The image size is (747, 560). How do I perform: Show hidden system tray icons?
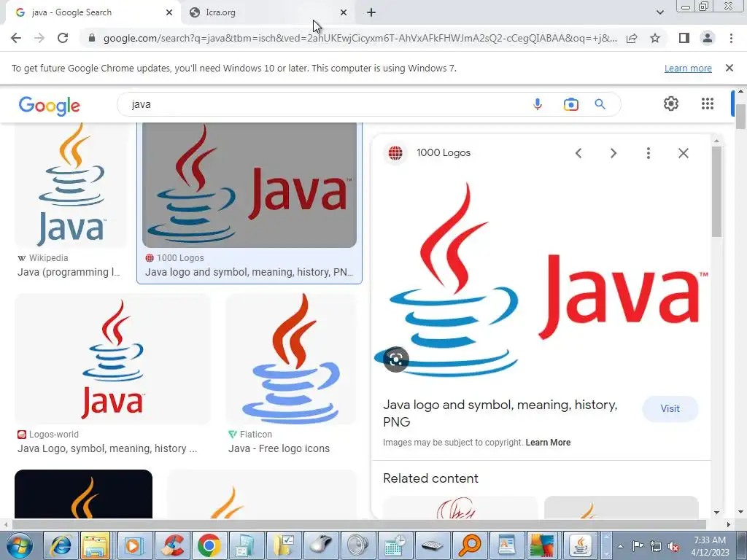[620, 546]
